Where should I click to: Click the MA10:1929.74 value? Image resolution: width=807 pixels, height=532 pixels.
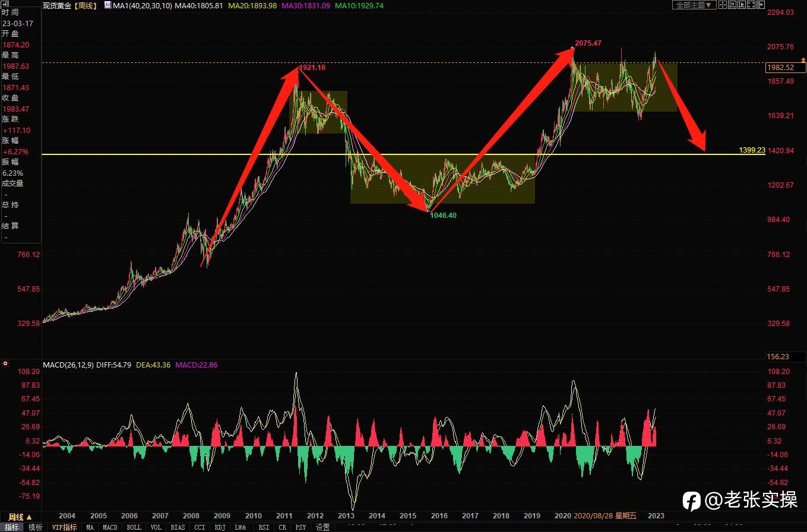(x=359, y=5)
